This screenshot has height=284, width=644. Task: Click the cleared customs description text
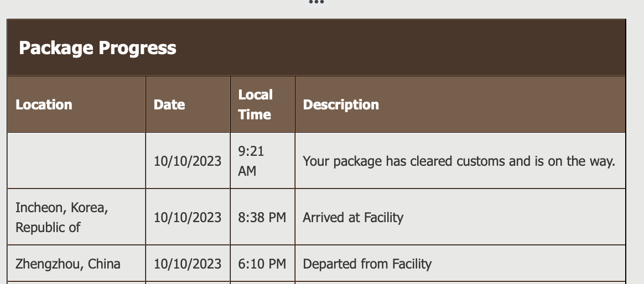click(x=459, y=161)
